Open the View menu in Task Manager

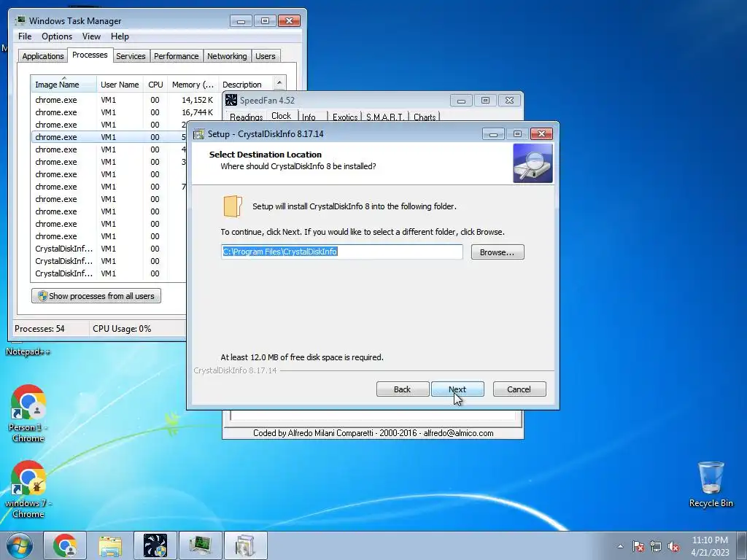click(x=91, y=36)
